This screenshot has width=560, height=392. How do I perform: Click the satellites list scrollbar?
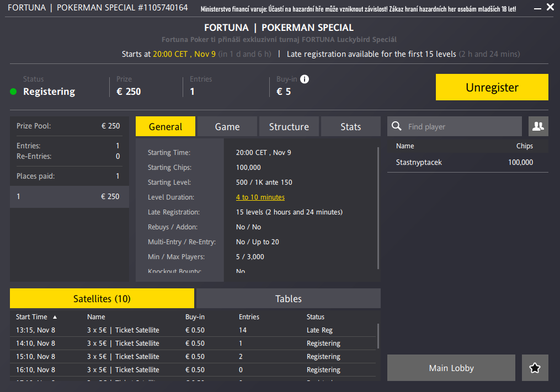coord(378,336)
